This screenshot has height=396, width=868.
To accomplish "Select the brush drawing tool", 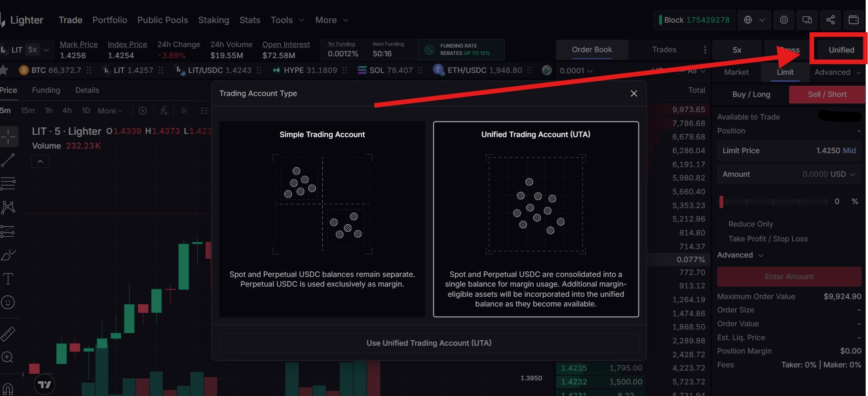I will tap(8, 255).
